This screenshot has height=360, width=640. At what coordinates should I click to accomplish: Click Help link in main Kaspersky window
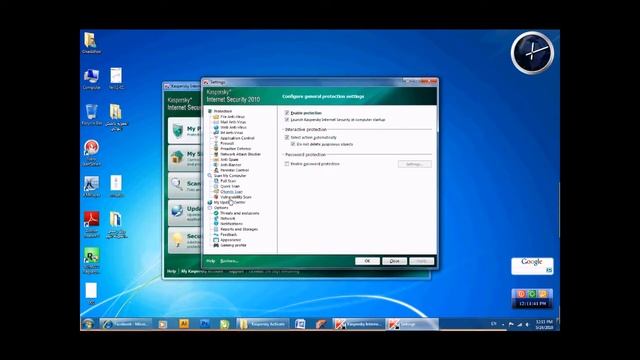pyautogui.click(x=171, y=271)
